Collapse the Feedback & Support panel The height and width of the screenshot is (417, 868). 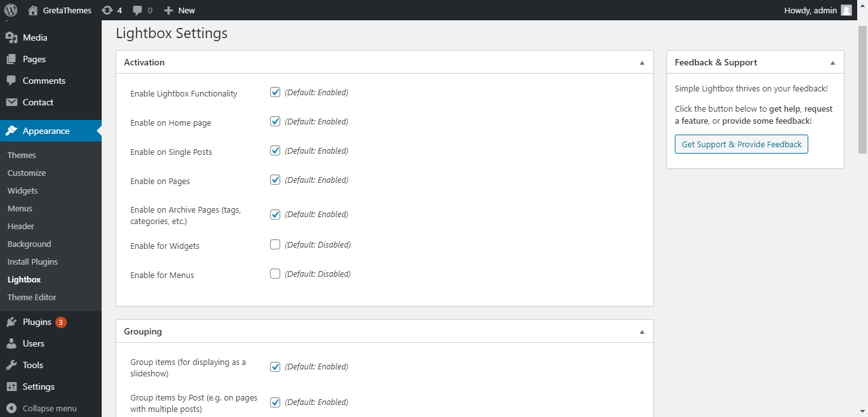[x=832, y=63]
